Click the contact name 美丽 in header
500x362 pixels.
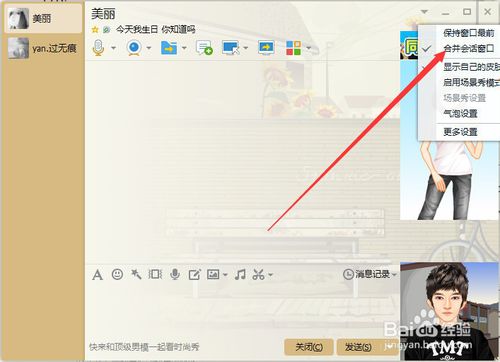[x=103, y=14]
